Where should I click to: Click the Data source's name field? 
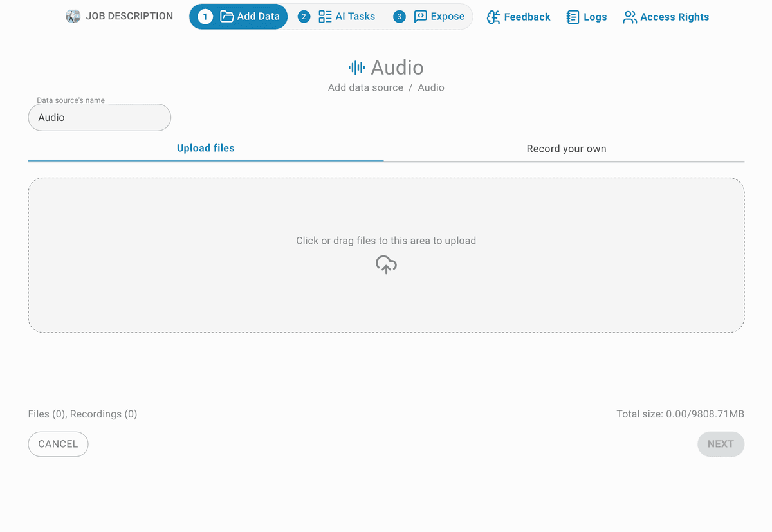tap(100, 118)
